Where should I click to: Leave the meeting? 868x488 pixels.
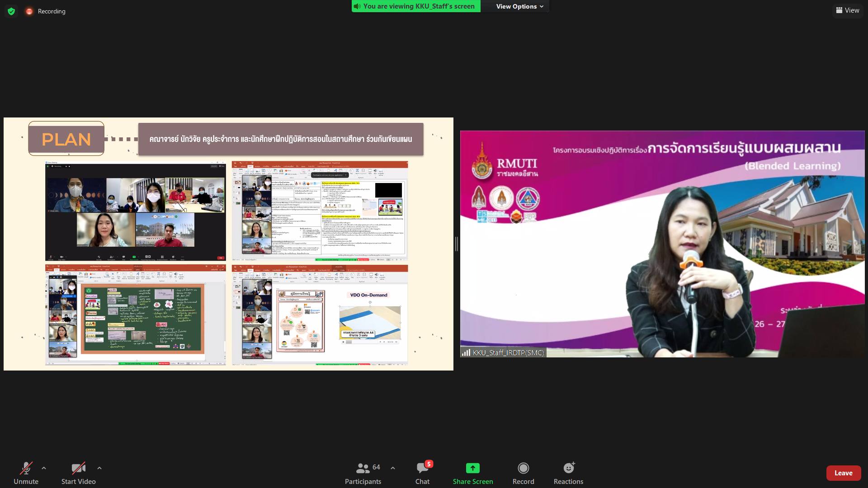coord(843,473)
